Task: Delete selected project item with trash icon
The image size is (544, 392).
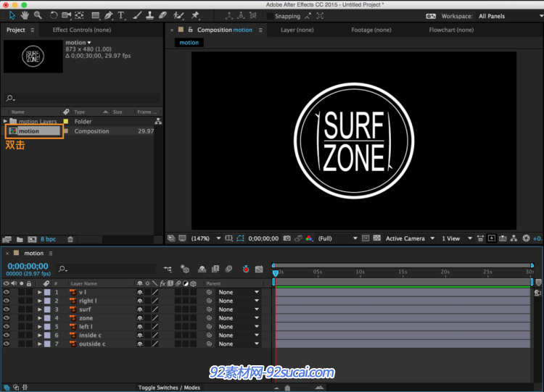Action: point(70,240)
